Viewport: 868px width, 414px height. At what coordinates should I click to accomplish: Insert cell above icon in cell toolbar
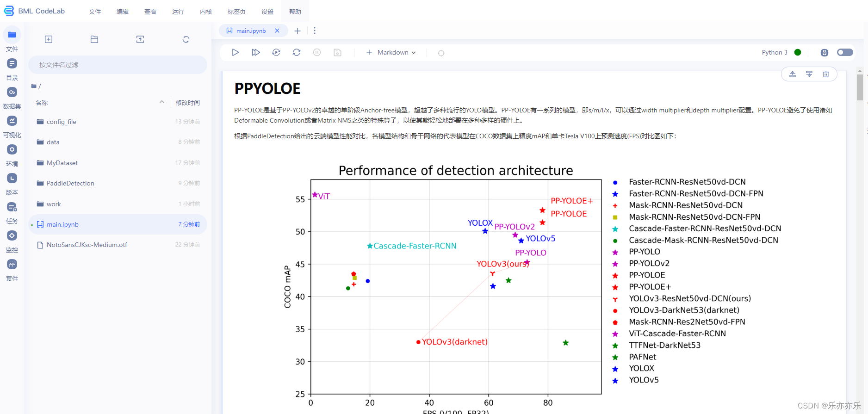(x=793, y=74)
